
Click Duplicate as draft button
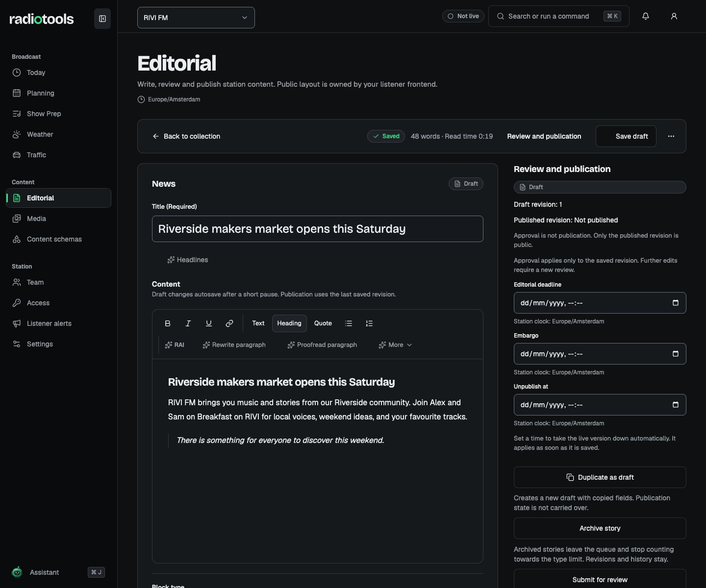pos(600,477)
